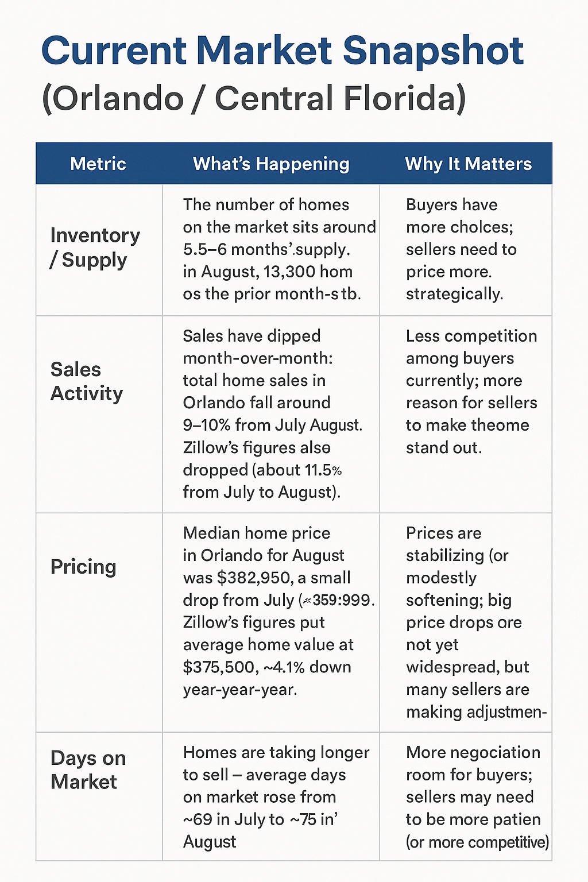This screenshot has height=882, width=588.
Task: Click the '9–10% from July August' text
Action: (x=272, y=425)
